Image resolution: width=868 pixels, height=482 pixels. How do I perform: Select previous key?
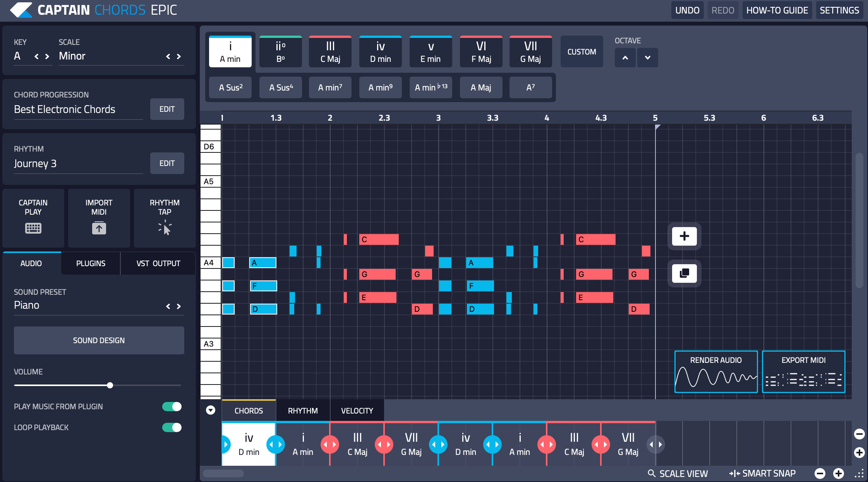[x=36, y=56]
